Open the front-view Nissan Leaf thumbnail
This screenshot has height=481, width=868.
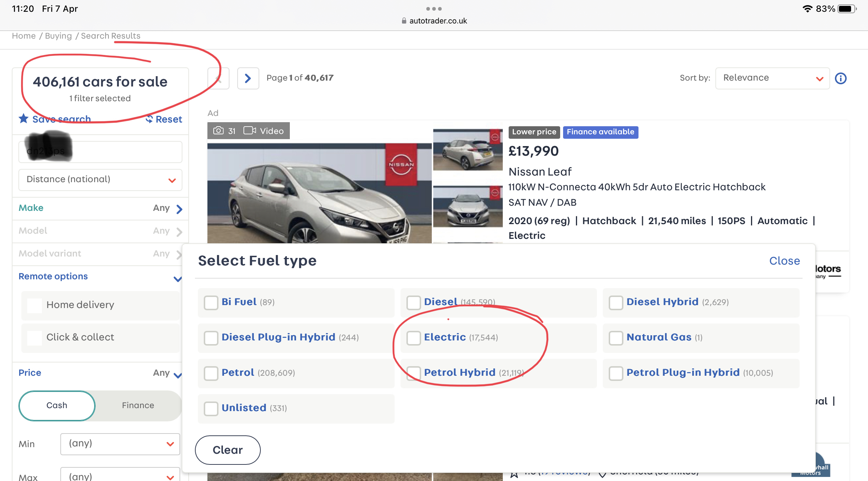[468, 206]
